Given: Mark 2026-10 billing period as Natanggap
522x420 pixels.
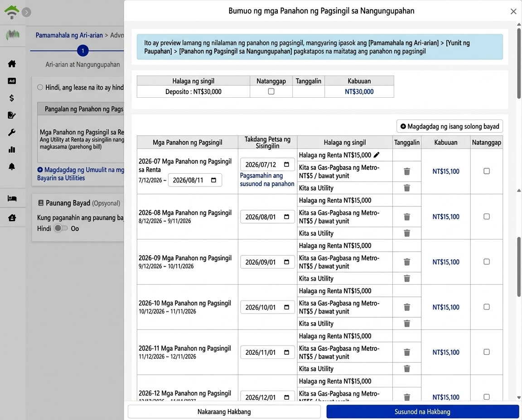Looking at the screenshot, I should tap(486, 307).
